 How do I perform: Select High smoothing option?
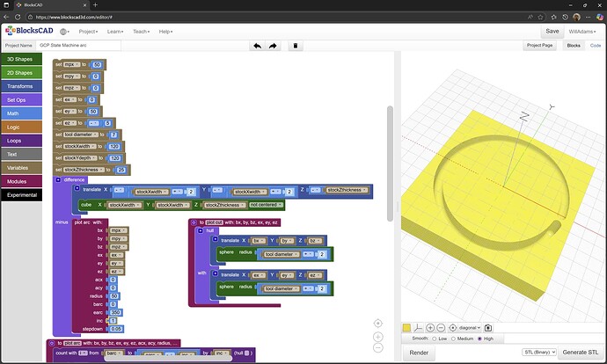pos(479,339)
